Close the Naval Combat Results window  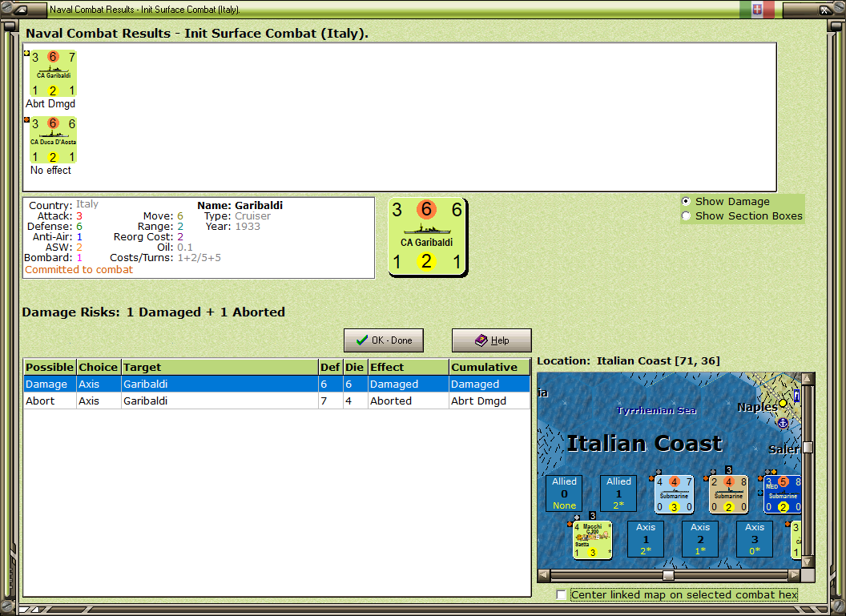click(x=824, y=9)
